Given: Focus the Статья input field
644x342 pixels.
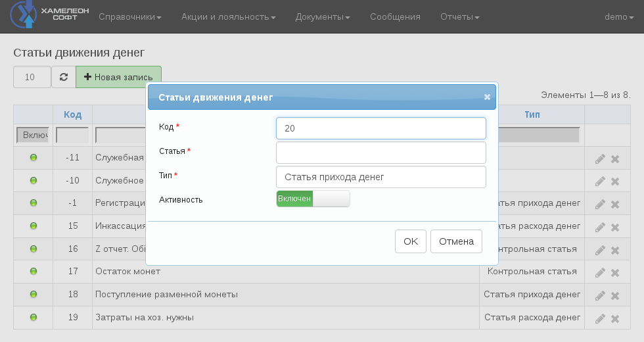Looking at the screenshot, I should click(x=381, y=153).
